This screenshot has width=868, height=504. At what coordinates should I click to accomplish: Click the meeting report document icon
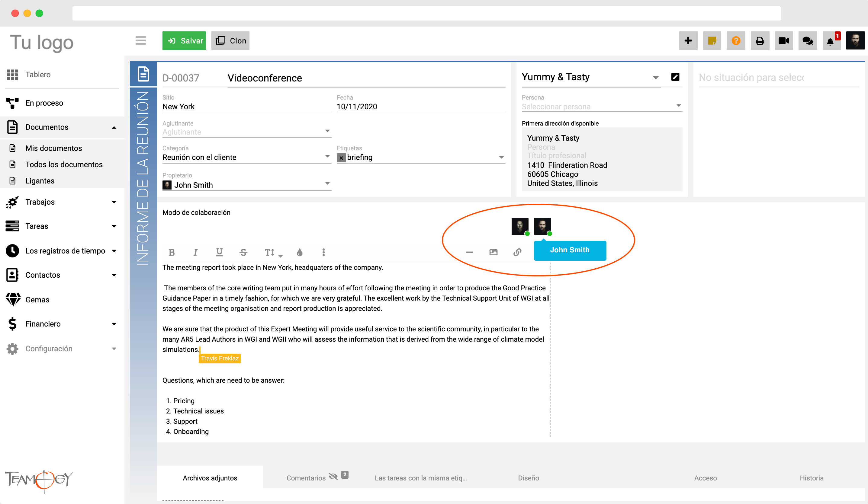[143, 74]
